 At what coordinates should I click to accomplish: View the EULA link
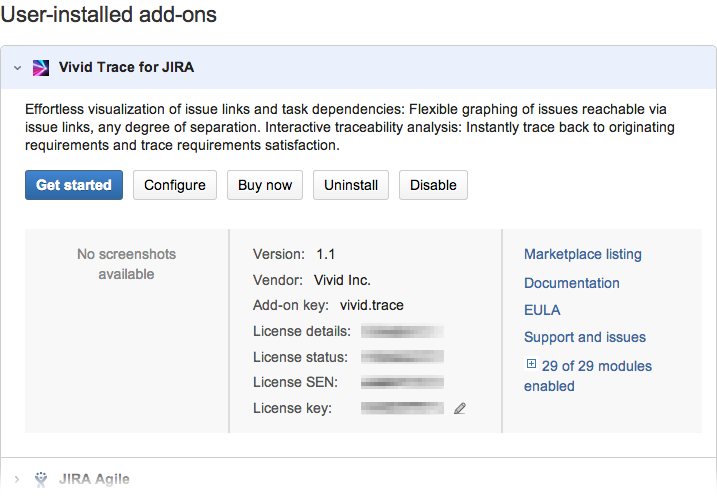point(542,310)
